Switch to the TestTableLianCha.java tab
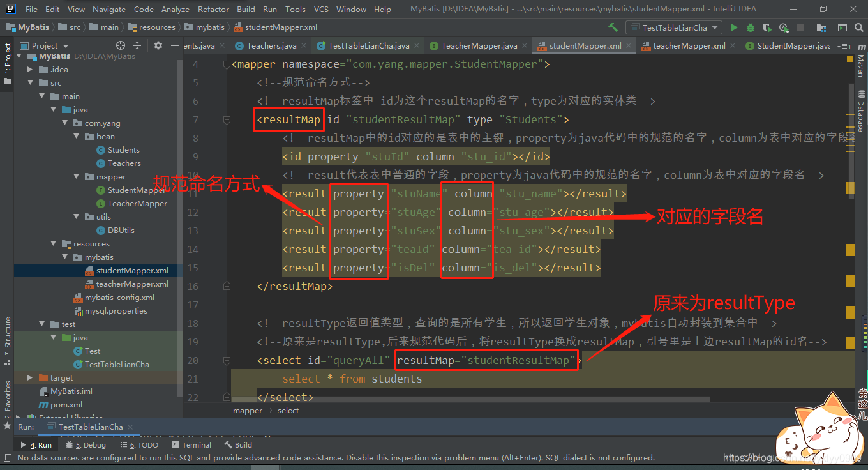 click(369, 46)
